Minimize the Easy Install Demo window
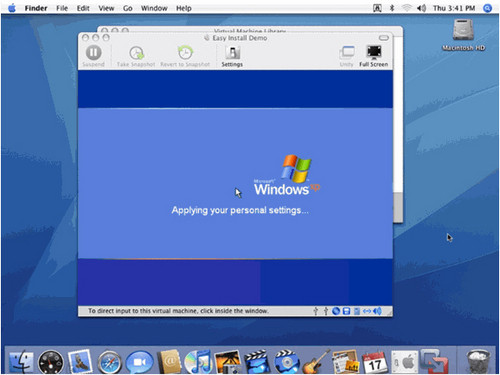The image size is (500, 375). tap(95, 38)
